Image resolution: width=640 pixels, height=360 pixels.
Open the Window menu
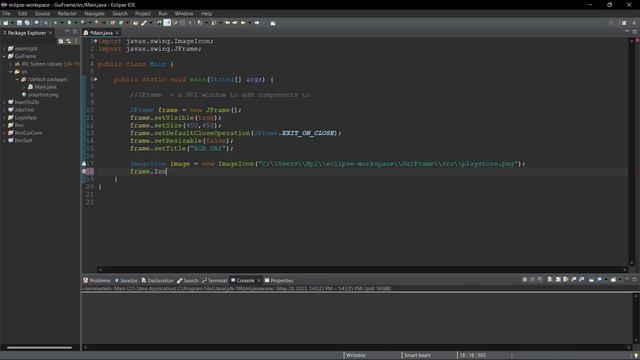click(x=184, y=13)
